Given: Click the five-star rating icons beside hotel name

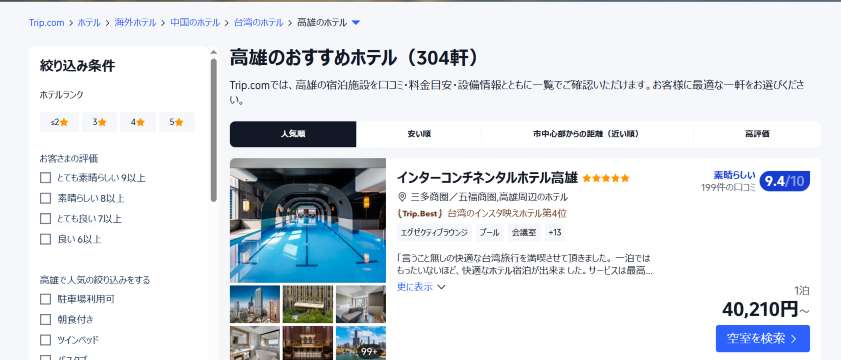Looking at the screenshot, I should pos(606,178).
